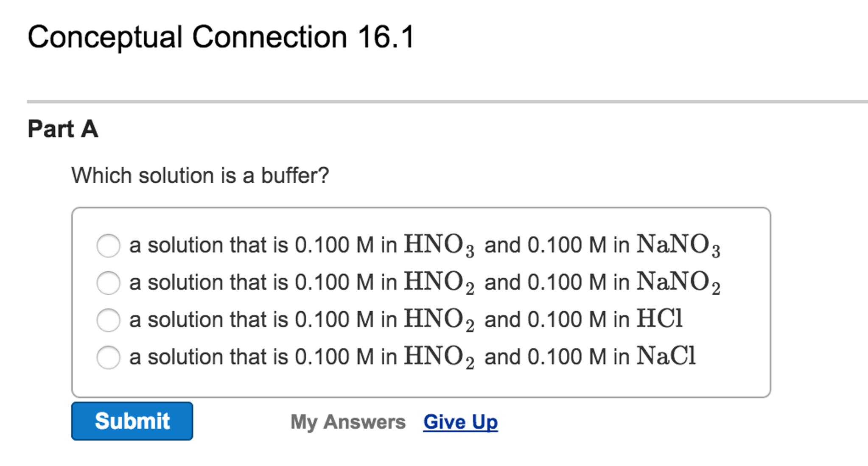Click the NaNO2 formula in the second option
Screen dimensions: 868x466
[x=678, y=283]
